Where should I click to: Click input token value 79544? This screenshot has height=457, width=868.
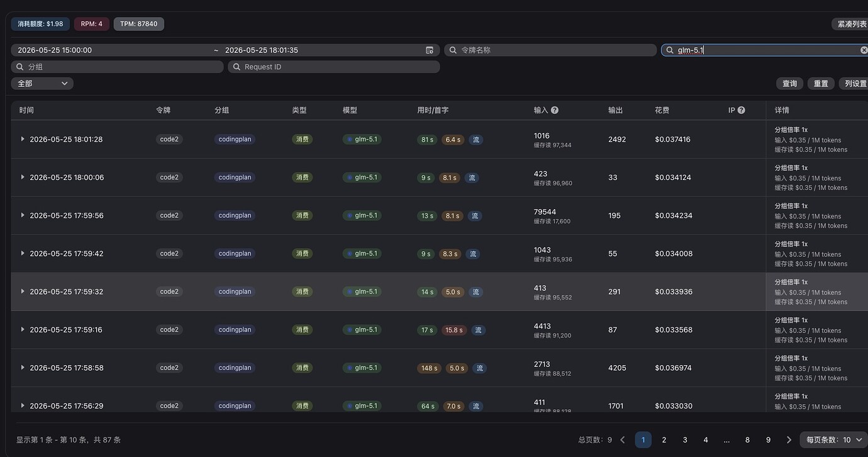point(545,212)
